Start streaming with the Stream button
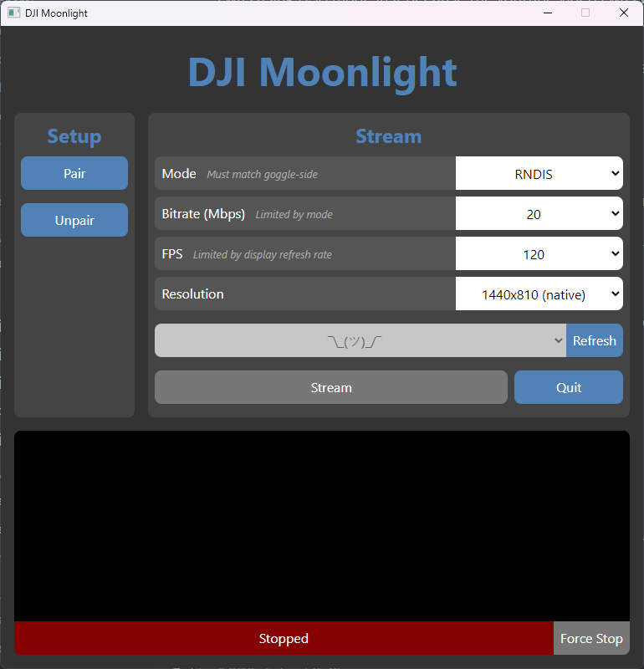This screenshot has width=644, height=669. click(x=331, y=387)
